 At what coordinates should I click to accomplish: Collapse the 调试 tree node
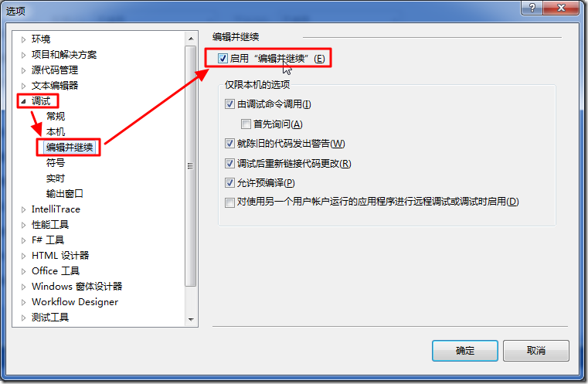click(23, 101)
